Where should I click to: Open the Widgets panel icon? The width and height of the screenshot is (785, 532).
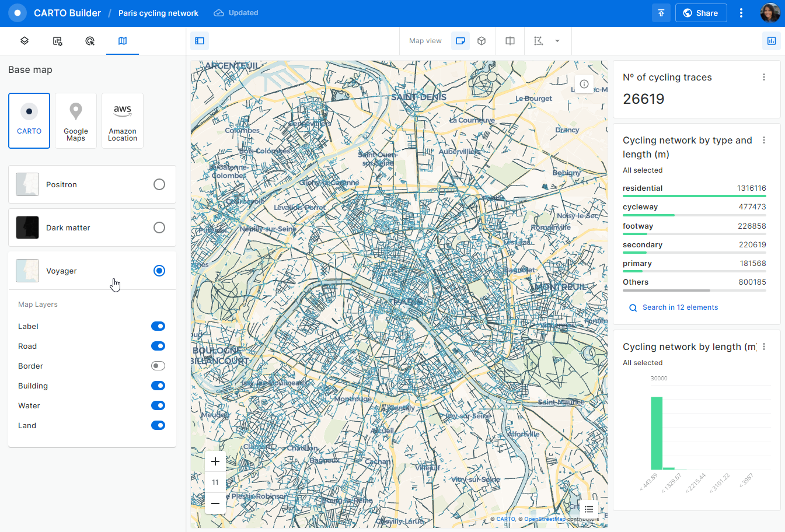pyautogui.click(x=57, y=41)
